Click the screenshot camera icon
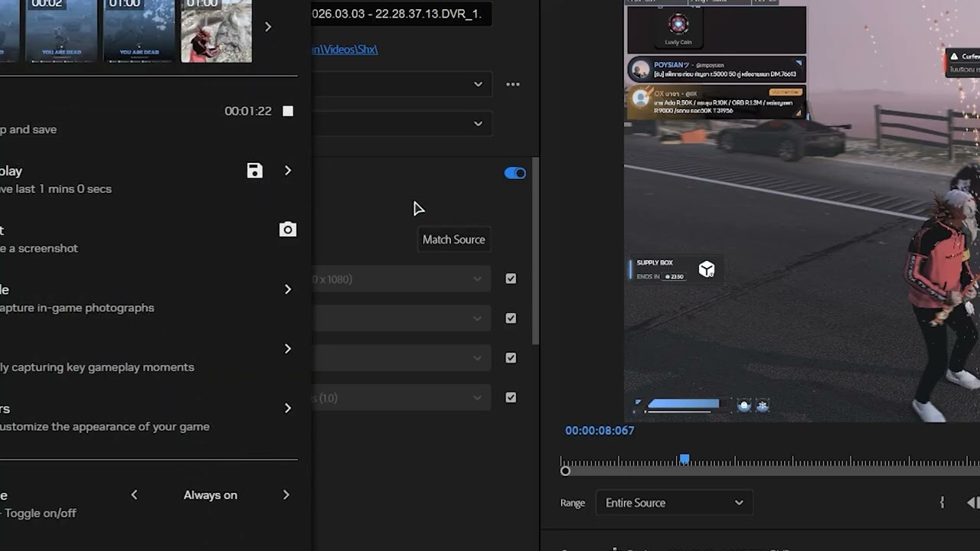Screen dimensions: 980x551 click(288, 230)
